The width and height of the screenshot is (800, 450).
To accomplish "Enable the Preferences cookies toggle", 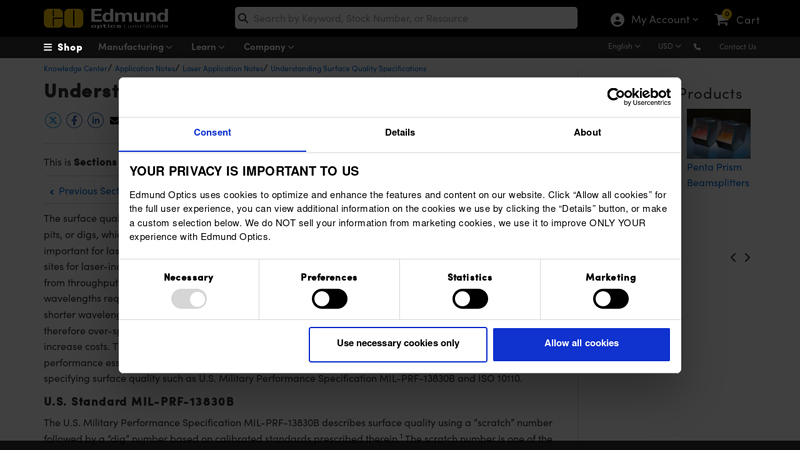I will point(329,299).
